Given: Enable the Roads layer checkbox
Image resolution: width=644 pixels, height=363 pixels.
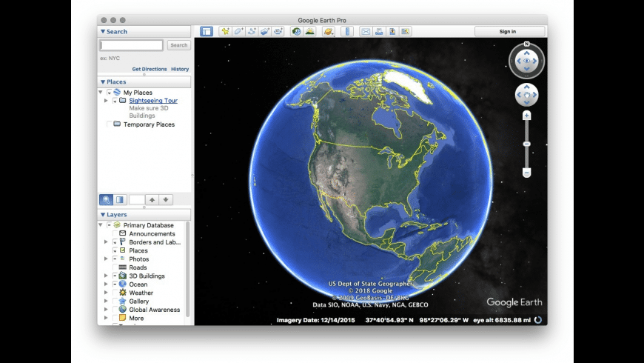Looking at the screenshot, I should tap(114, 267).
